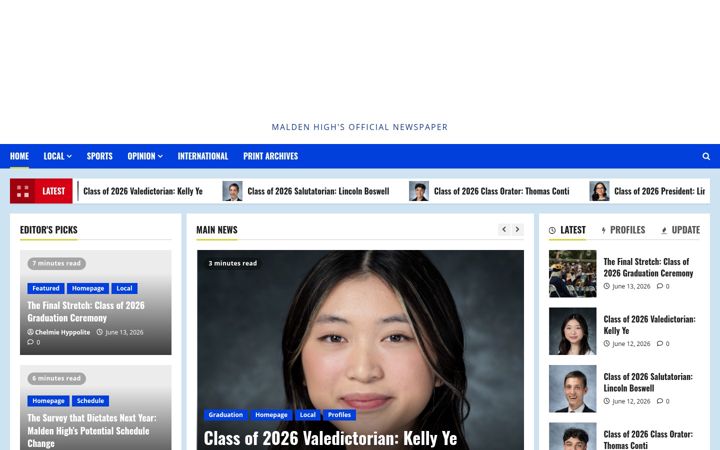720x450 pixels.
Task: Open the Sports menu item
Action: (100, 156)
